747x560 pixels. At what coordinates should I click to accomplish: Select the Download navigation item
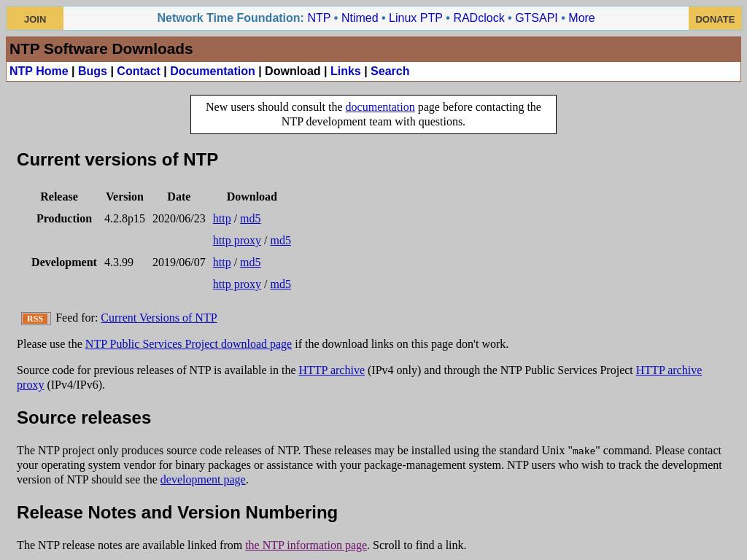pos(293,71)
